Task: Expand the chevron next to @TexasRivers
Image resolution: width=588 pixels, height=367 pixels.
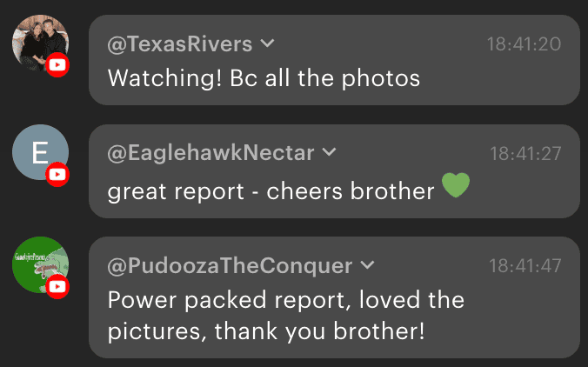Action: point(268,43)
